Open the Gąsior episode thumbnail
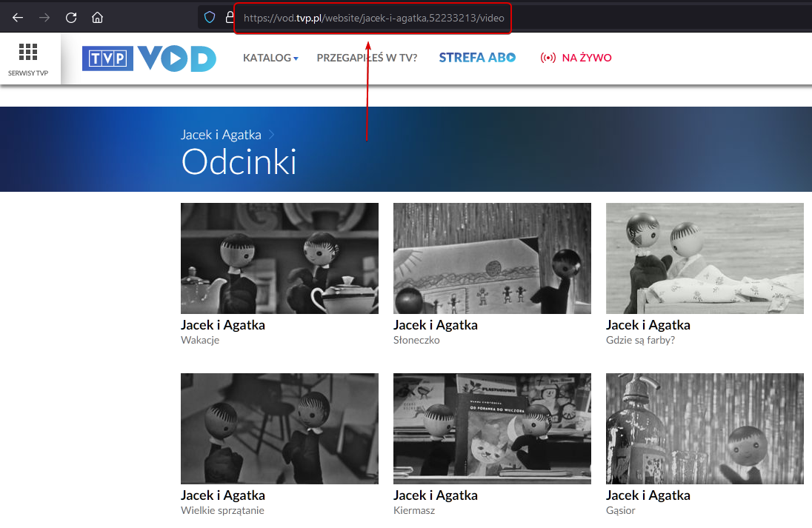 pyautogui.click(x=705, y=429)
